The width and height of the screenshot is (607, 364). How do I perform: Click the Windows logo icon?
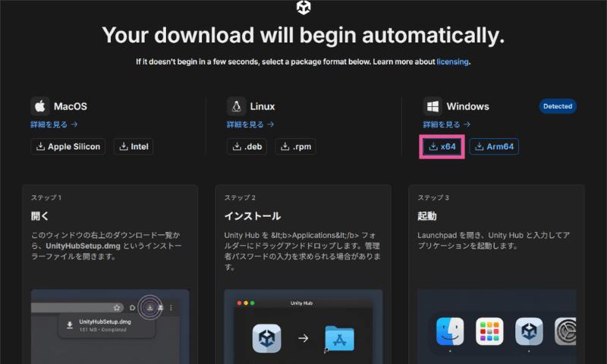tap(432, 106)
